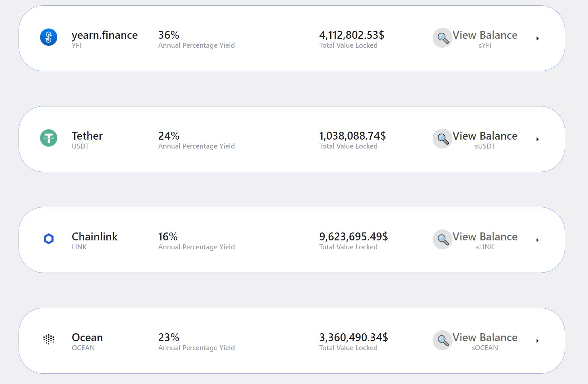This screenshot has width=588, height=384.
Task: Open View Balance for sUSDT
Action: (x=485, y=136)
